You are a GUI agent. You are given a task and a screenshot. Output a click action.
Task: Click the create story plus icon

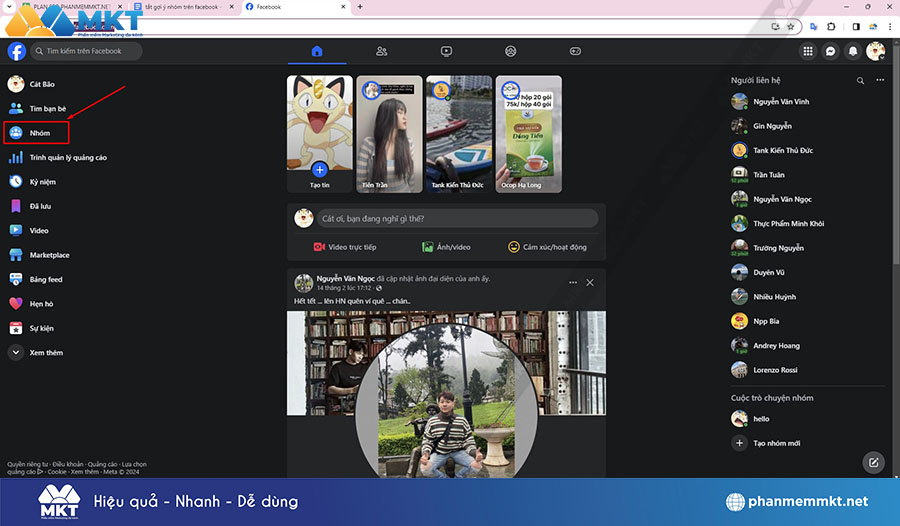(x=319, y=169)
